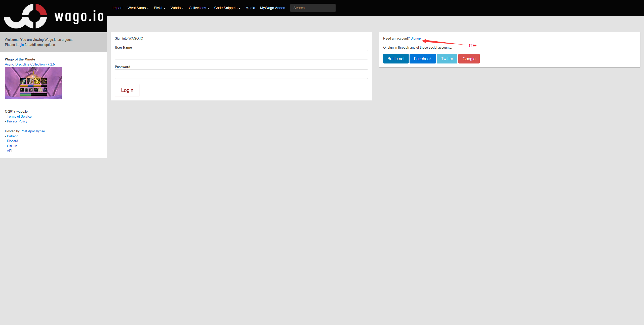Focus the User Name input field
This screenshot has width=644, height=325.
pyautogui.click(x=241, y=55)
